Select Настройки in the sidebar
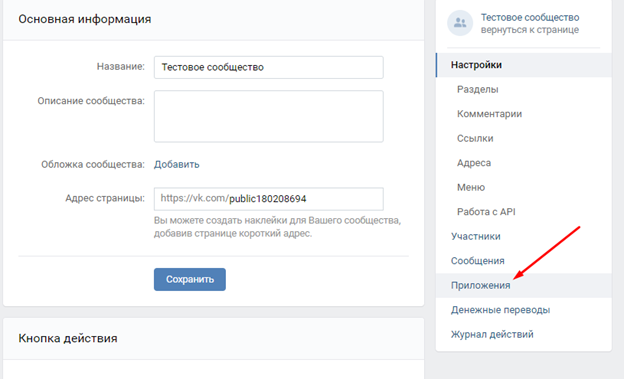Screen dimensions: 624x379 pos(524,65)
